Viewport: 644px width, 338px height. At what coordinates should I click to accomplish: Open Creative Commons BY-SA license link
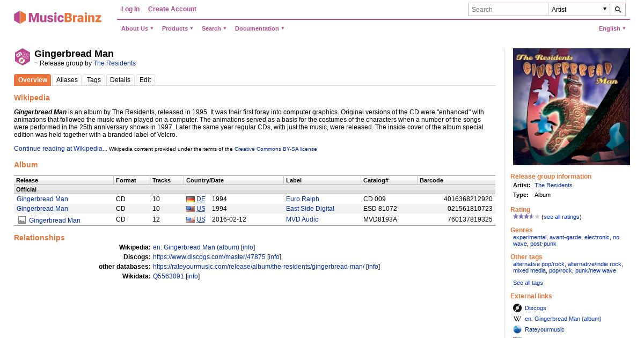[276, 149]
